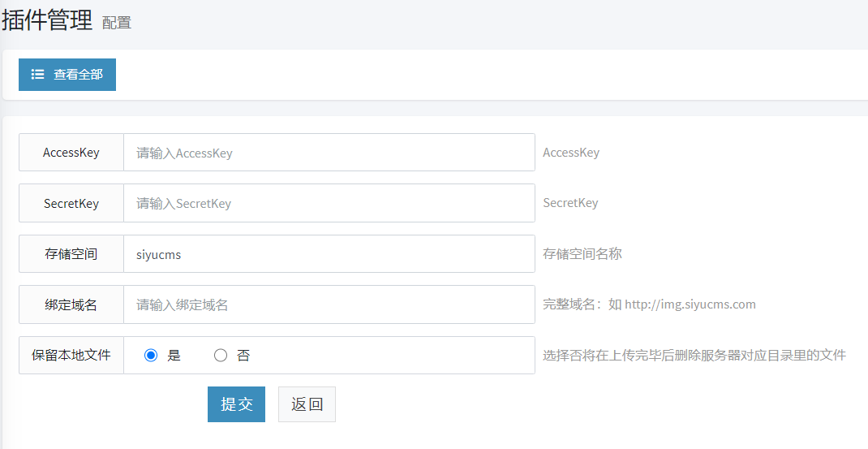Go back using the 返回 button
Viewport: 868px width, 449px height.
307,404
